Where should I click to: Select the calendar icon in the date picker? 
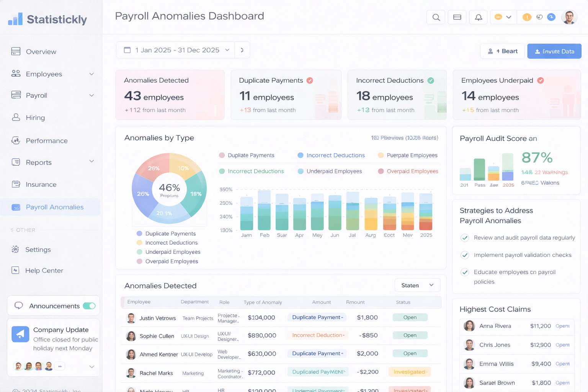click(x=127, y=50)
